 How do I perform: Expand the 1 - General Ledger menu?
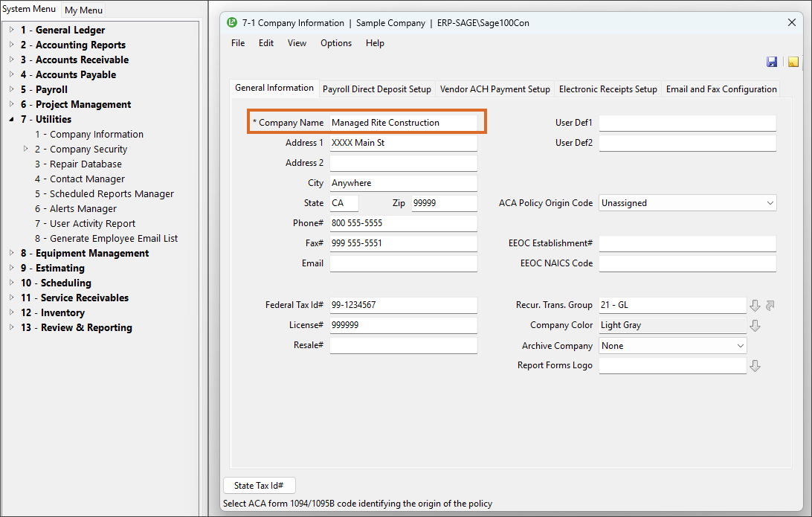(x=11, y=30)
